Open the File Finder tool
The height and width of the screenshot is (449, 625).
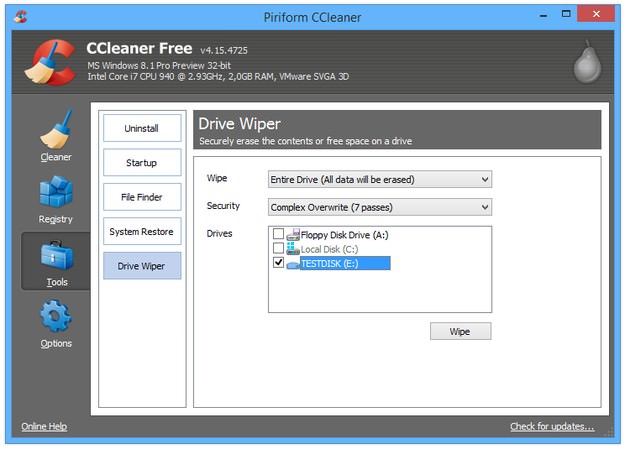pos(142,197)
